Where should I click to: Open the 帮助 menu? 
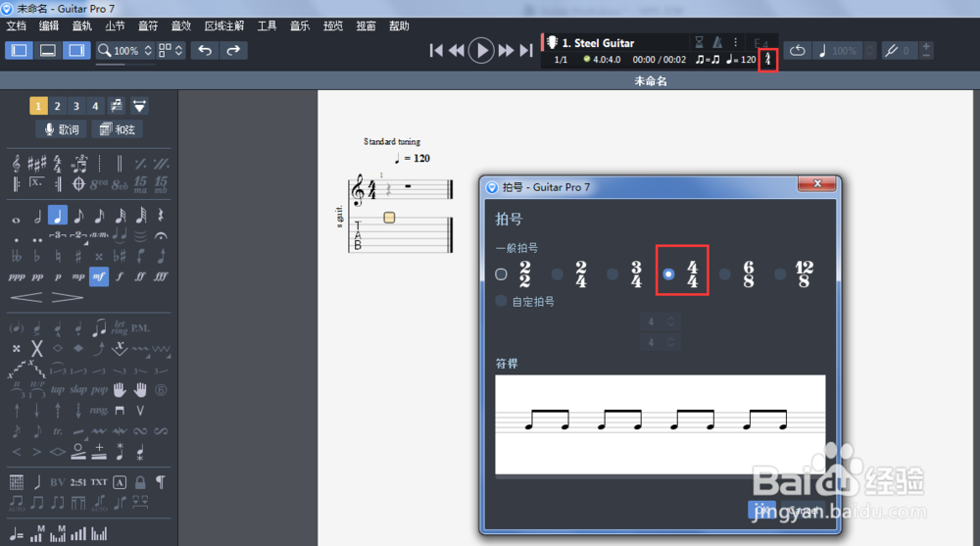point(399,25)
